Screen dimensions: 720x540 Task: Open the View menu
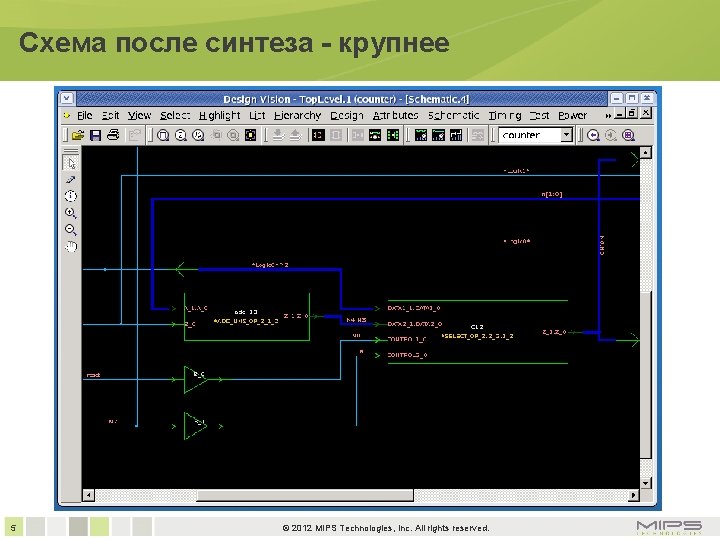coord(139,115)
